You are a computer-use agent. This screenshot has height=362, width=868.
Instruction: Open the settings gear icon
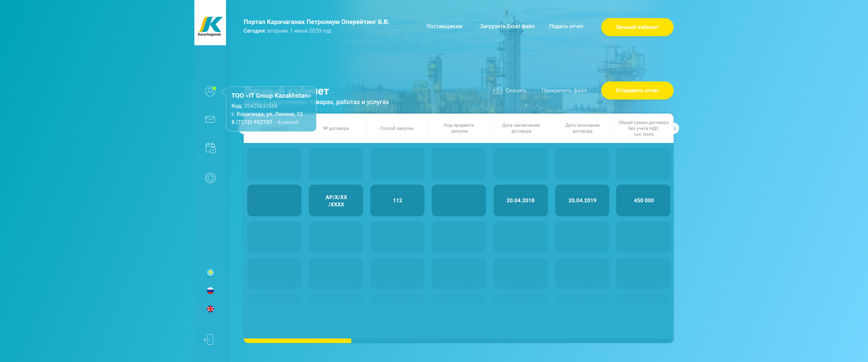pos(210,178)
